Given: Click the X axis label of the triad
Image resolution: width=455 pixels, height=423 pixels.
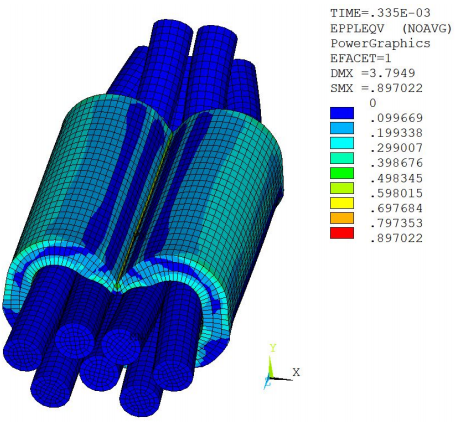Looking at the screenshot, I should (296, 372).
